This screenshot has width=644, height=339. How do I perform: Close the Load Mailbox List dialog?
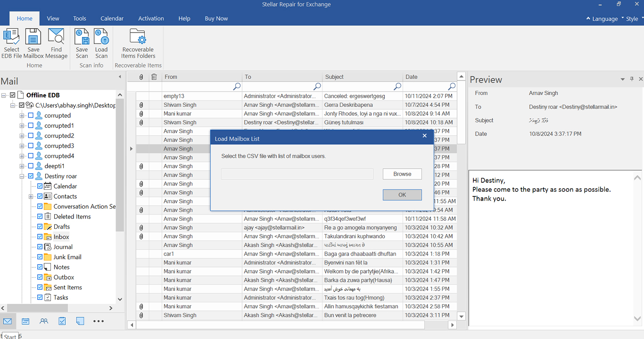[424, 136]
